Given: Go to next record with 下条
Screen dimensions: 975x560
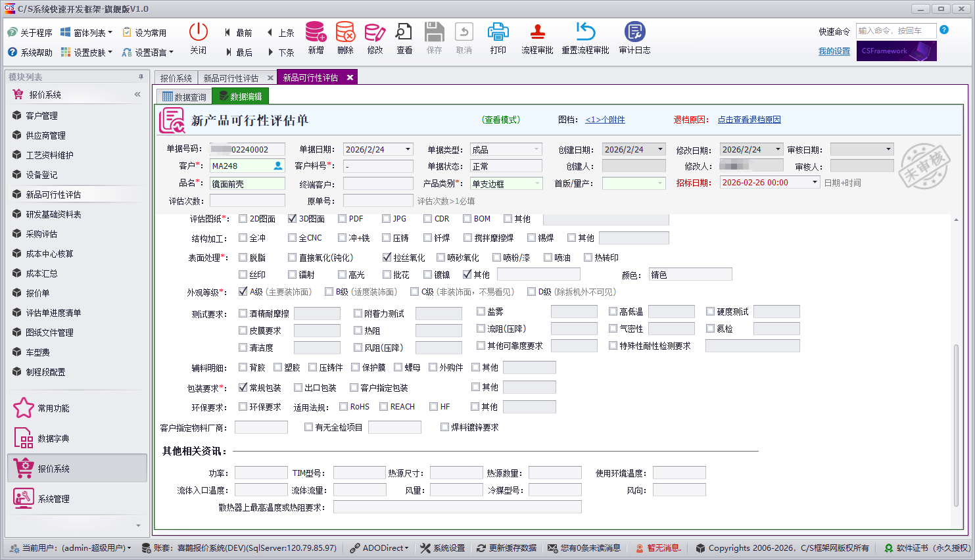Looking at the screenshot, I should click(x=281, y=53).
